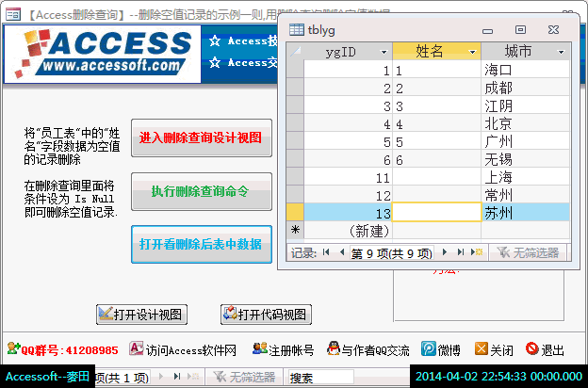This screenshot has width=588, height=388.
Task: Click the empty 姓名 cell in row 13
Action: [437, 212]
